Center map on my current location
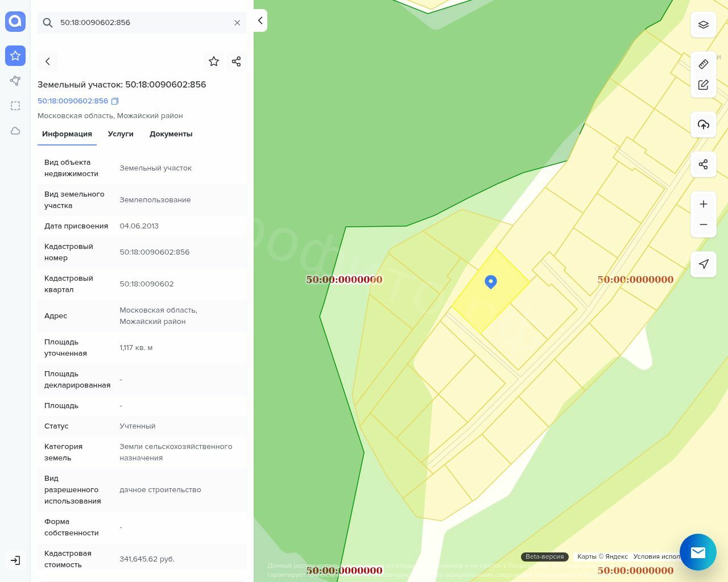The image size is (728, 582). coord(703,264)
